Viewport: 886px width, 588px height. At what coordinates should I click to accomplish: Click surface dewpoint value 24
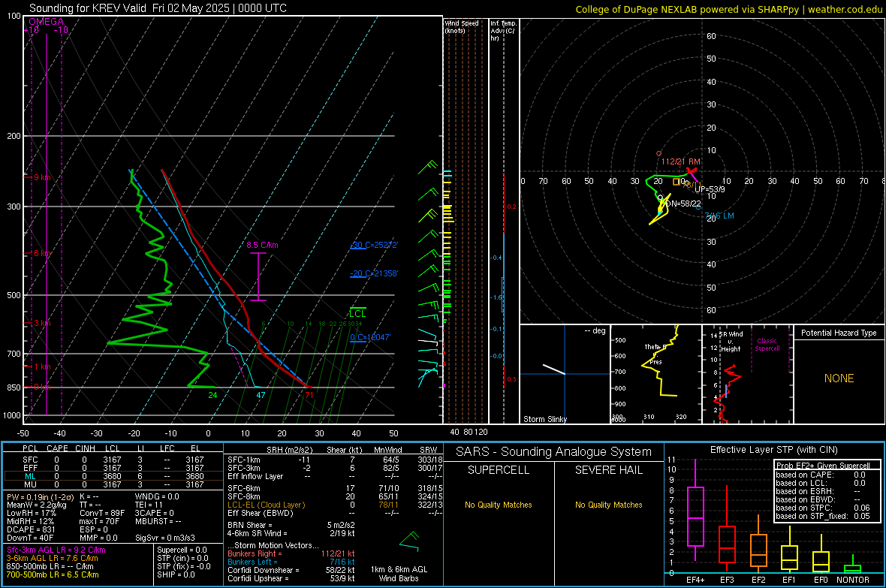coord(212,395)
